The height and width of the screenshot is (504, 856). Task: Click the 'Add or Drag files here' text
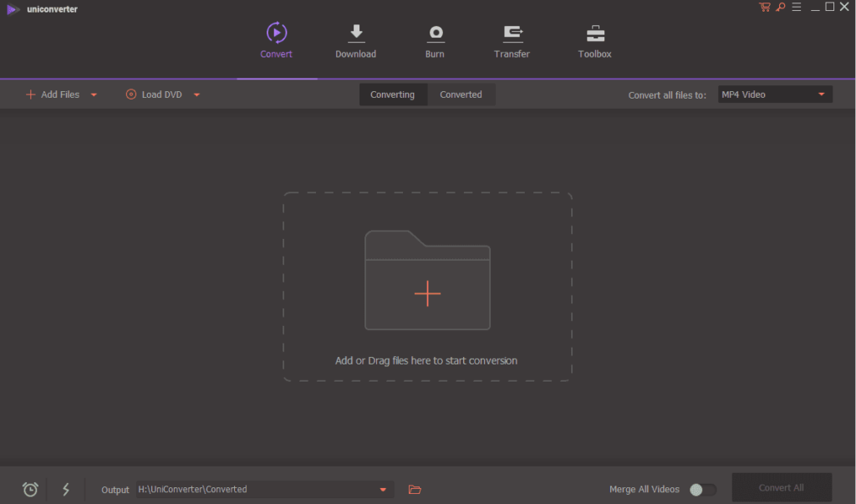tap(426, 360)
